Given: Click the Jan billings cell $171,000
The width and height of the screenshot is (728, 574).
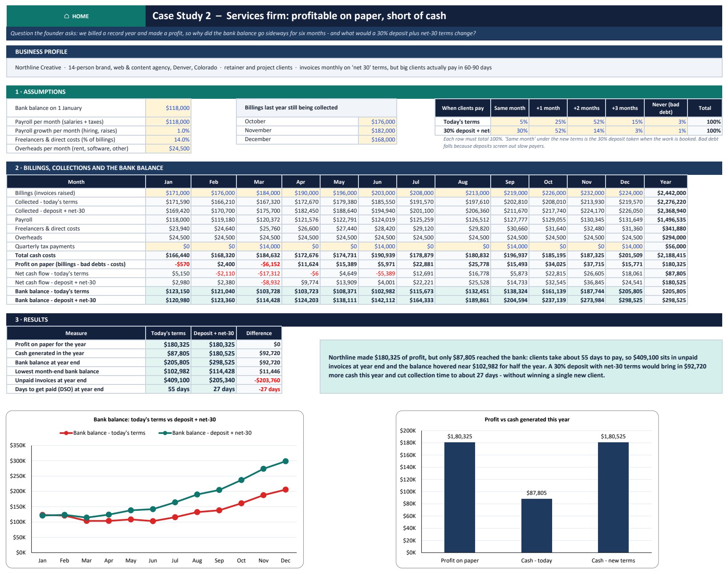Looking at the screenshot, I should (168, 193).
